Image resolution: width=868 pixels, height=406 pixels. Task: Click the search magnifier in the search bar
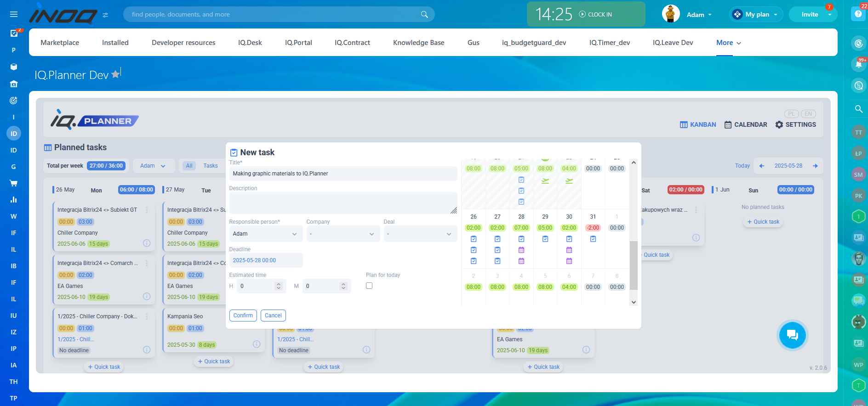pyautogui.click(x=424, y=14)
